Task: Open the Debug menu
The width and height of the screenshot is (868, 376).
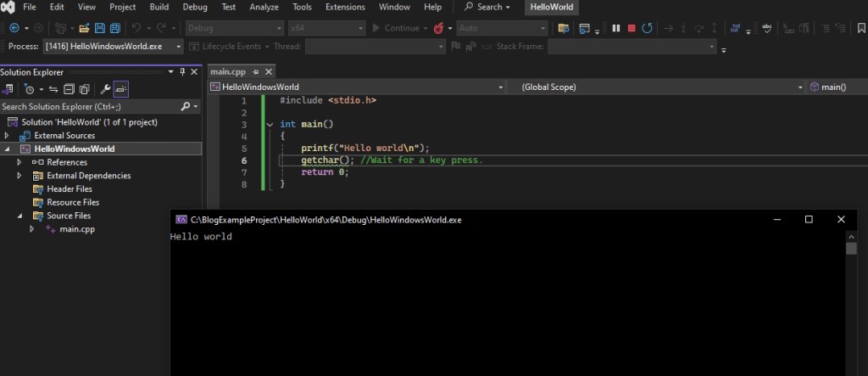Action: click(194, 7)
